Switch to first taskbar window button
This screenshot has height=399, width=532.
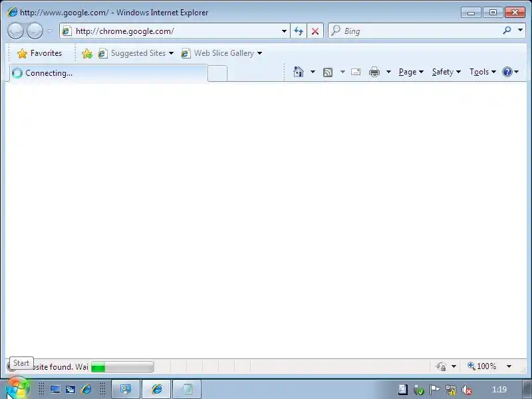tap(126, 389)
